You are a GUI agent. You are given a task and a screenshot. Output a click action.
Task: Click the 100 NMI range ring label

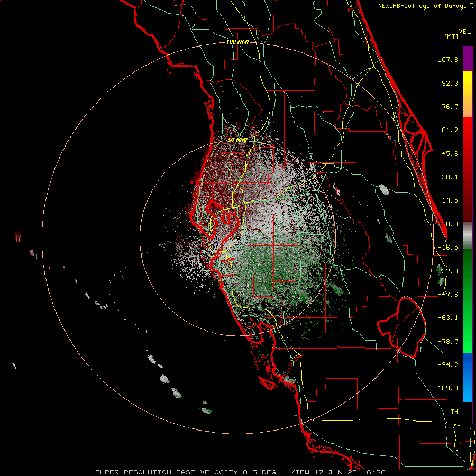(x=237, y=42)
